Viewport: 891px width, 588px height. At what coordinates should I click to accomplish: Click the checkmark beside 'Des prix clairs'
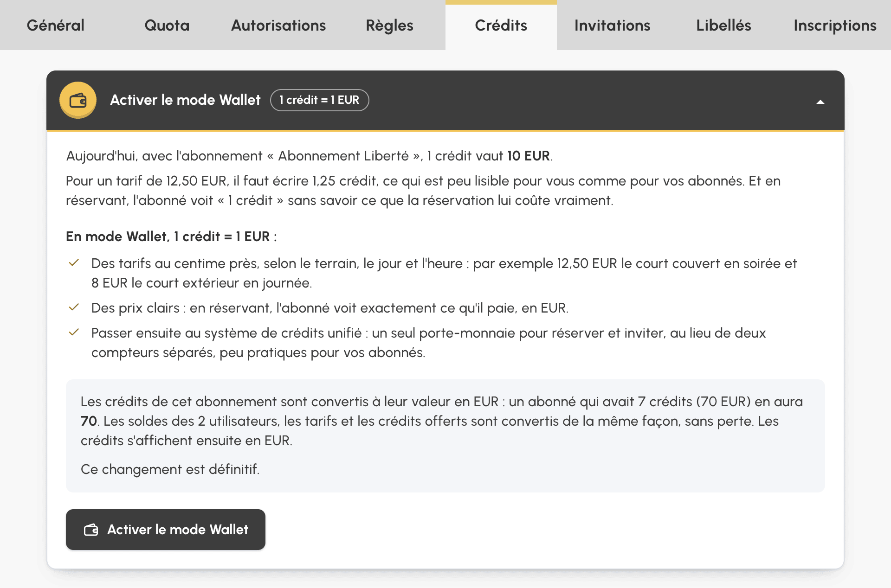coord(74,307)
